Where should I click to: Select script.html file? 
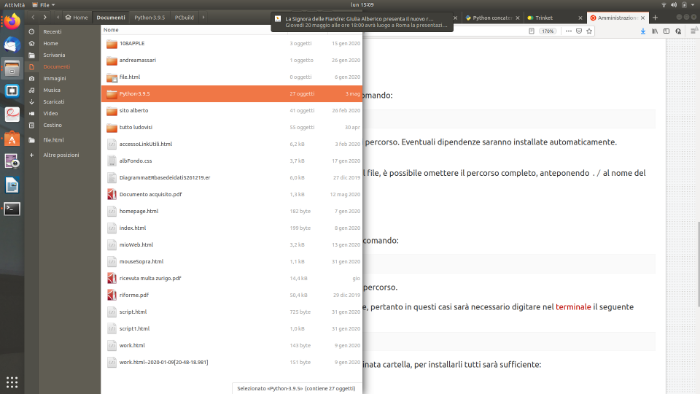[232, 312]
